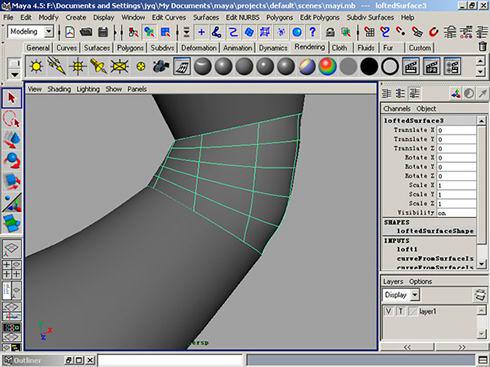
Task: Choose the Move tool in toolbox
Action: [12, 140]
